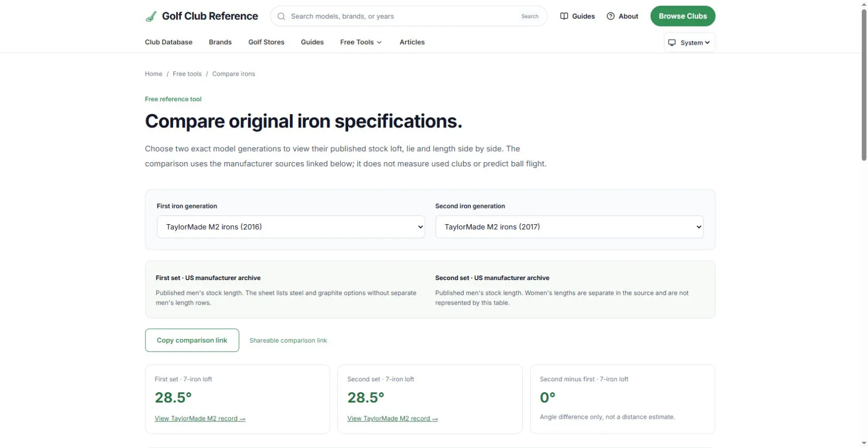Click the Free tools breadcrumb link
Viewport: 868px width, 448px height.
coord(187,74)
